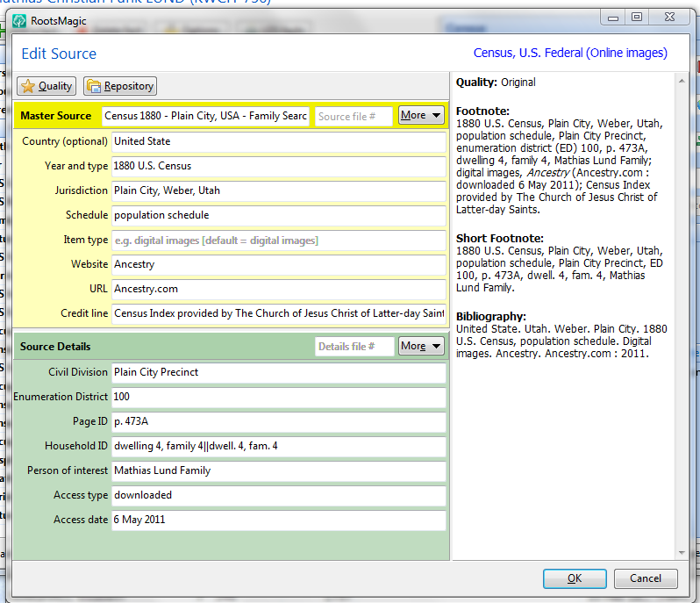Click the Credit line field

(279, 313)
